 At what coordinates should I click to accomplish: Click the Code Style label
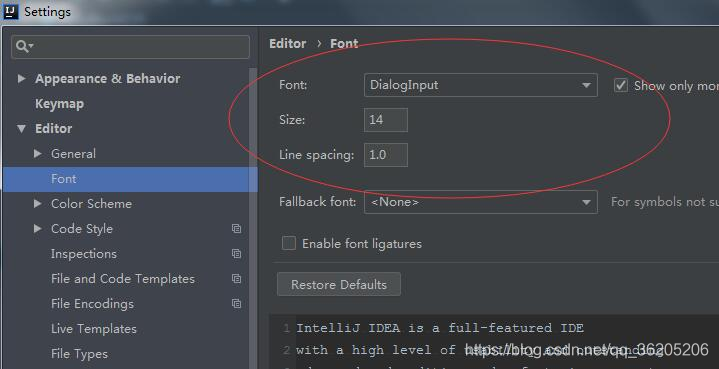(82, 228)
